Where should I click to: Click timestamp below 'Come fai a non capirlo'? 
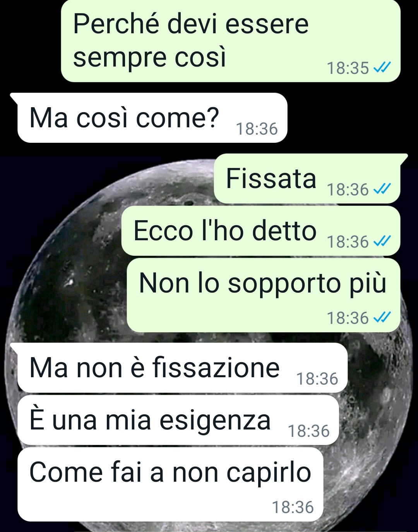(293, 507)
